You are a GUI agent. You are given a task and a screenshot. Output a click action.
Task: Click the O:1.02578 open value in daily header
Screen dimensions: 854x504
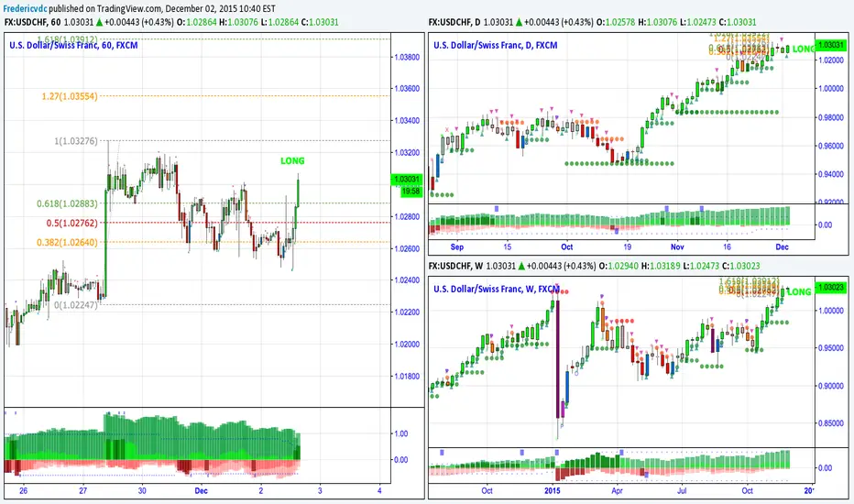pos(616,22)
